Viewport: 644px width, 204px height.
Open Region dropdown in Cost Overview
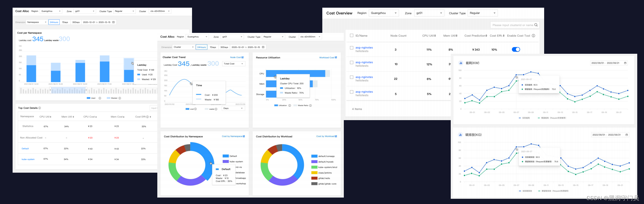[383, 13]
